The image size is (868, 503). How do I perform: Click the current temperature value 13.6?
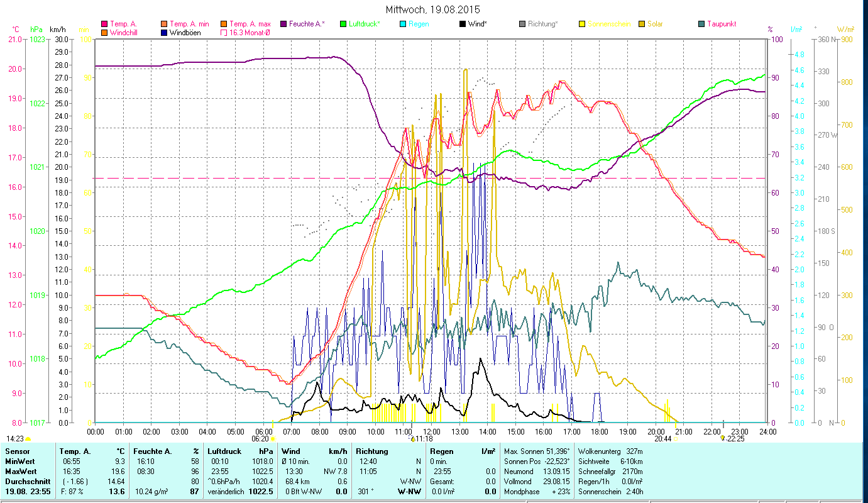117,492
